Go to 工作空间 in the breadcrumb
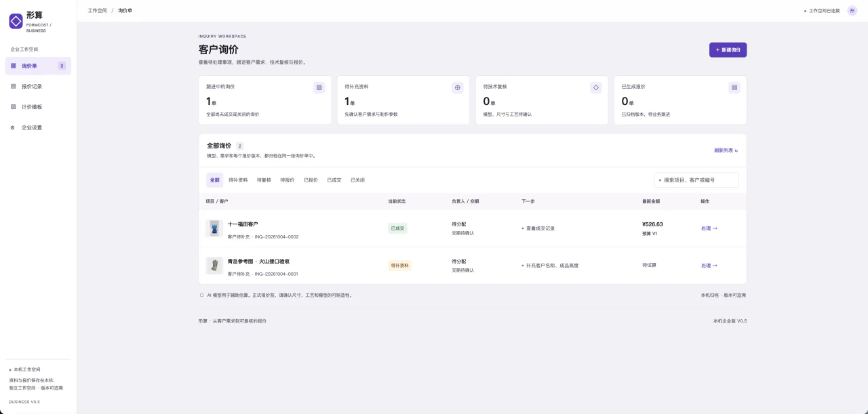Viewport: 868px width, 414px height. [x=97, y=11]
